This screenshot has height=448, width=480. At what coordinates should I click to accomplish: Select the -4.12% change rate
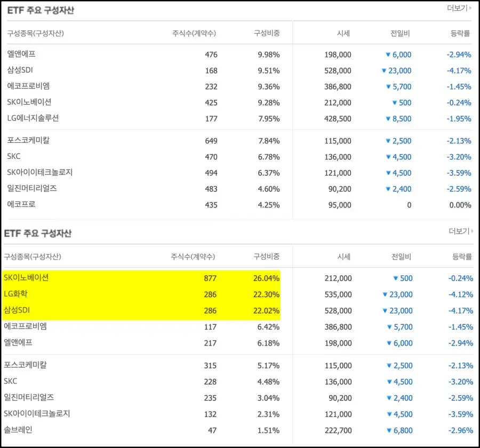pyautogui.click(x=461, y=294)
